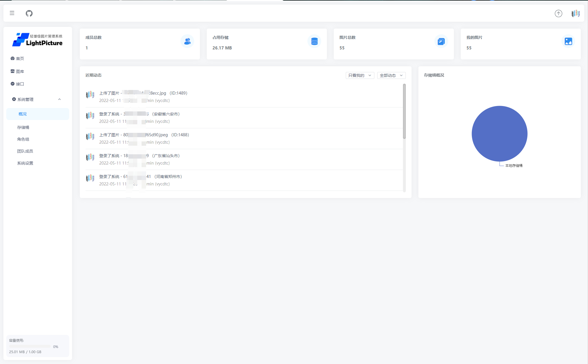Click avatar on the ID:1488 upload entry

[90, 136]
